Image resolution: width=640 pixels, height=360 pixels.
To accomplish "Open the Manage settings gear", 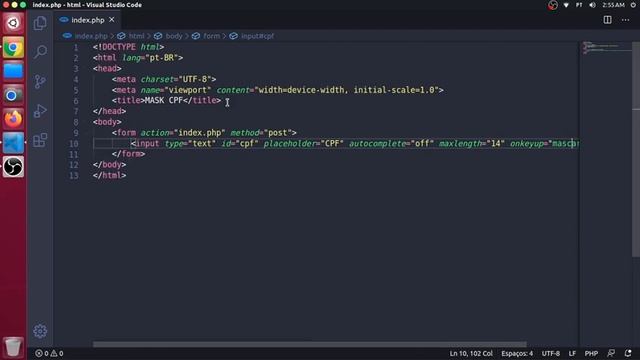I will (40, 331).
